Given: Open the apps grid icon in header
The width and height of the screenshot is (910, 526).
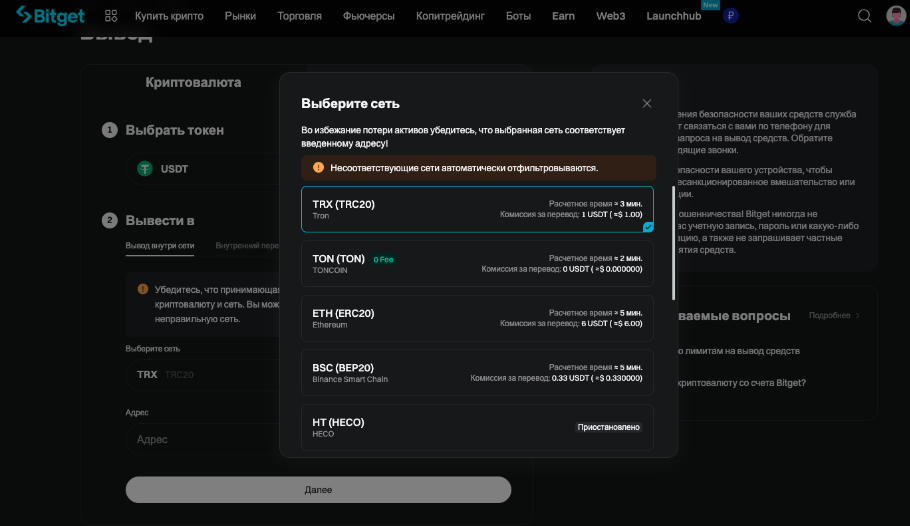Looking at the screenshot, I should pos(111,16).
